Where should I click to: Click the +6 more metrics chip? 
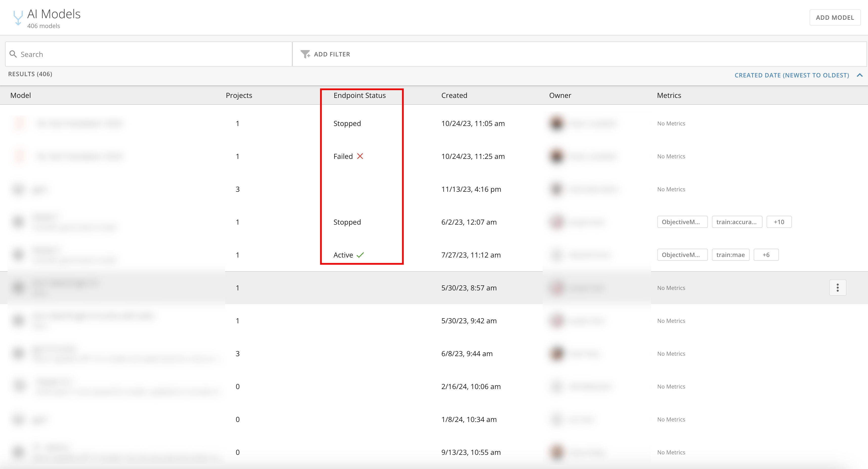click(x=766, y=255)
